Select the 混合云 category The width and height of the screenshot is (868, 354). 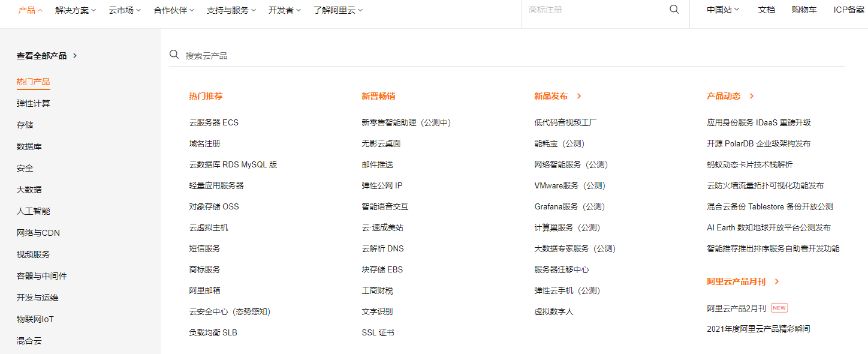[x=29, y=341]
